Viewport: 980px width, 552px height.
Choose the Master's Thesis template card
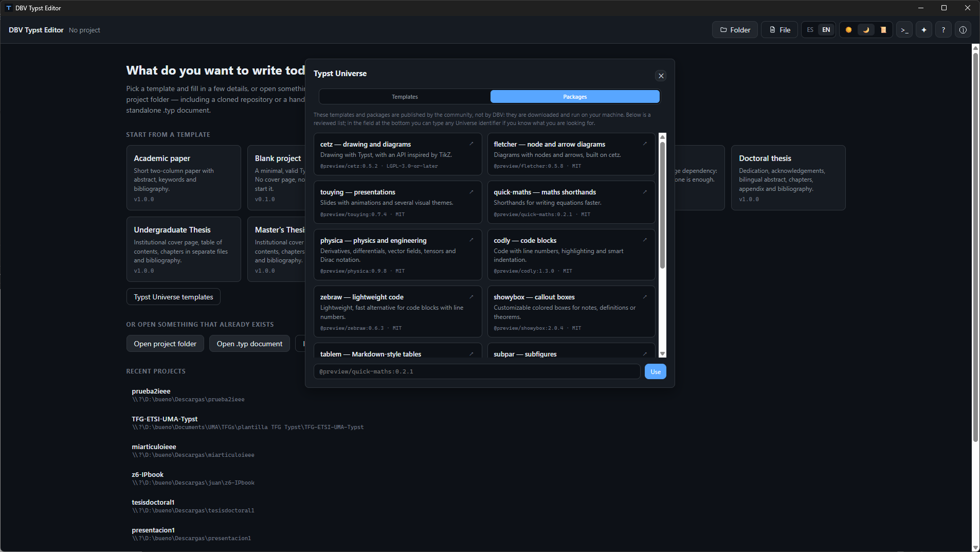(277, 249)
